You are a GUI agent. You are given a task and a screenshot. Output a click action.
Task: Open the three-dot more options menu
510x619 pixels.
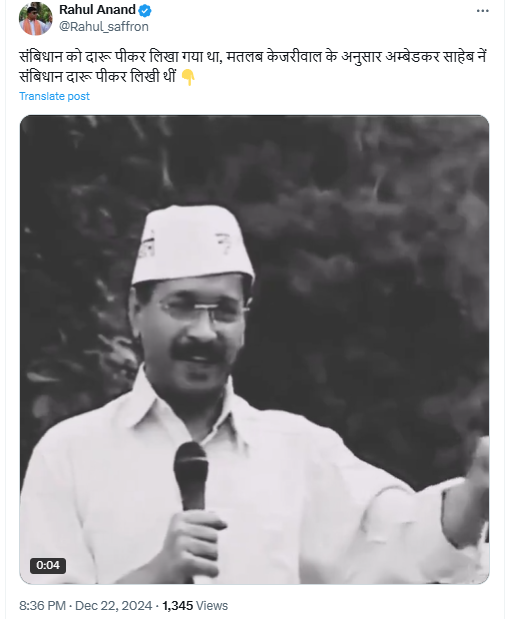point(482,11)
